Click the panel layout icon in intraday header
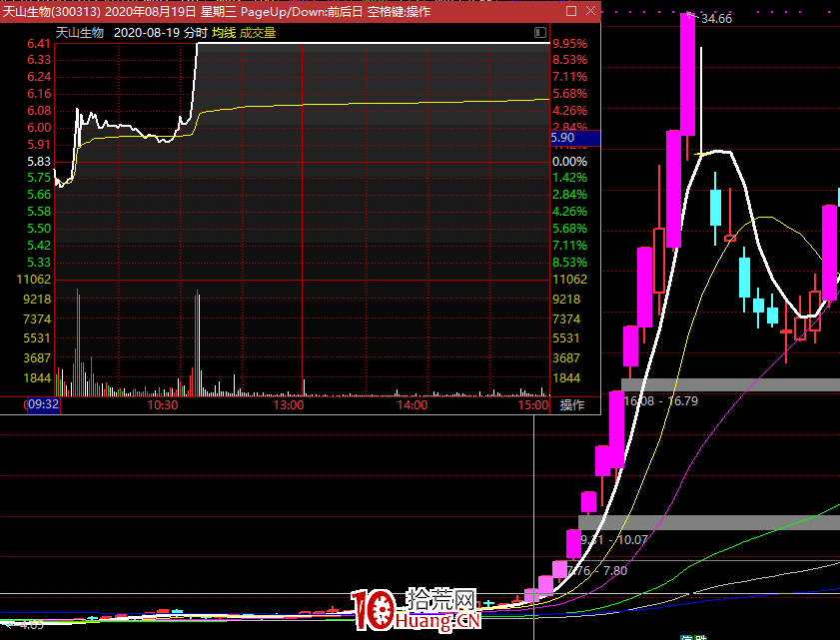840x640 pixels. pos(540,33)
